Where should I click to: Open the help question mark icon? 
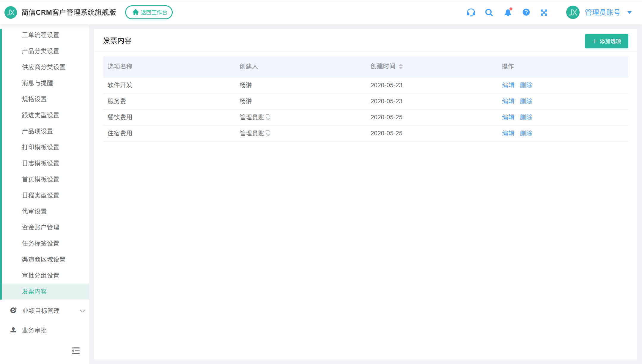(526, 12)
